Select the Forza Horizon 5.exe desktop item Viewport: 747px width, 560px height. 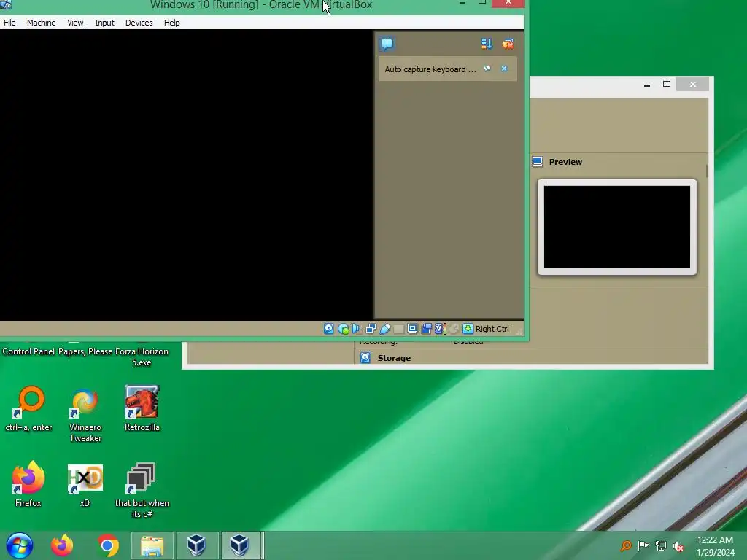[x=142, y=356]
